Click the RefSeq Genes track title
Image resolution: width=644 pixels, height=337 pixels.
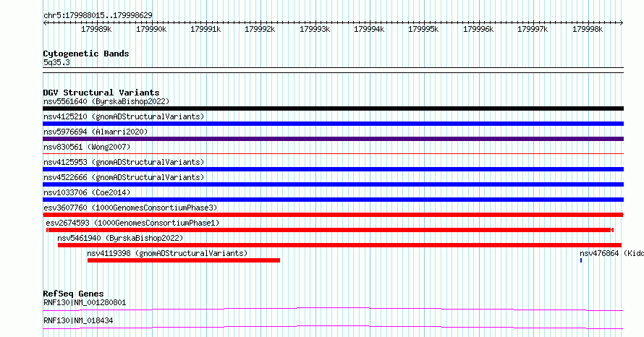73,294
